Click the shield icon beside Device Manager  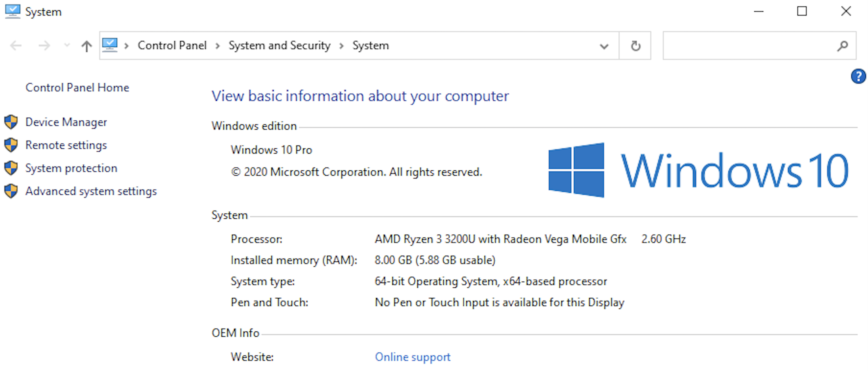point(11,122)
